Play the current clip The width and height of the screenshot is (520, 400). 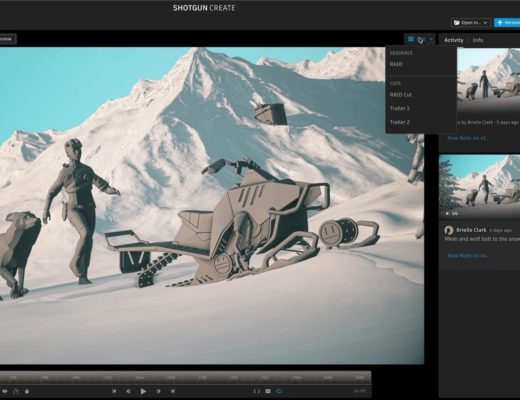tap(143, 391)
